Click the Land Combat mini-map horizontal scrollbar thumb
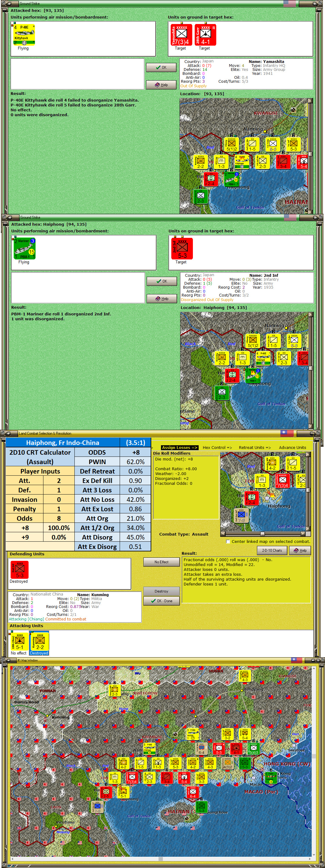This screenshot has width=325, height=868. click(262, 534)
